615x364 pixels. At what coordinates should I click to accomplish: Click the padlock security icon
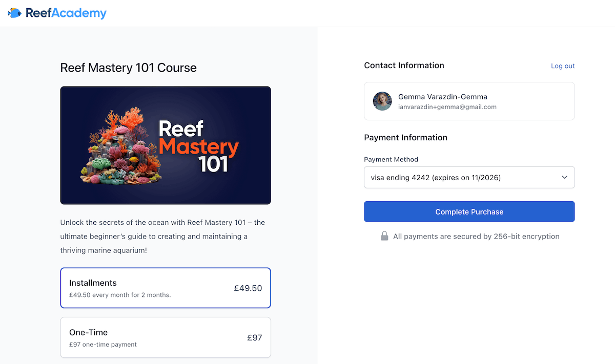384,236
